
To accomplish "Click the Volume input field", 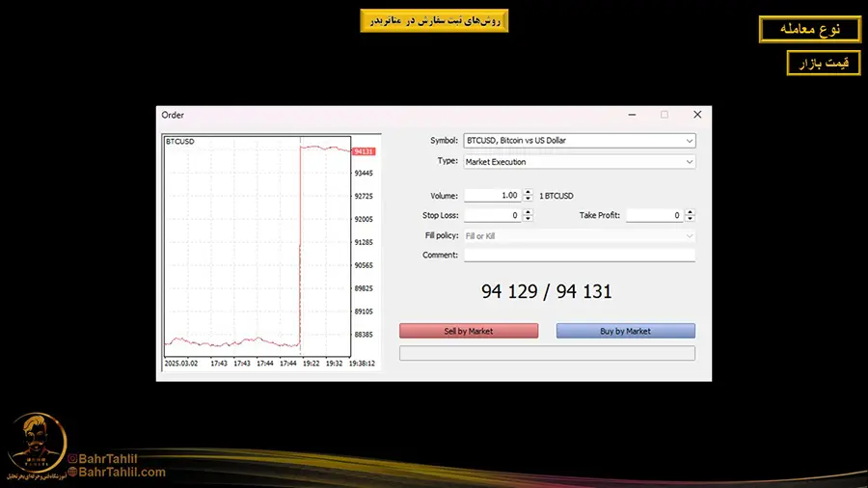I will 492,196.
